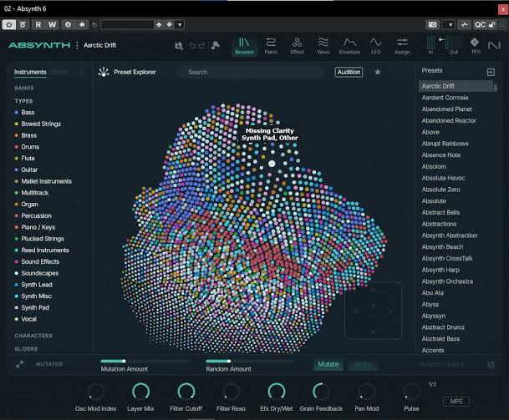The width and height of the screenshot is (509, 420).
Task: Click the preset Search field
Action: tap(252, 72)
